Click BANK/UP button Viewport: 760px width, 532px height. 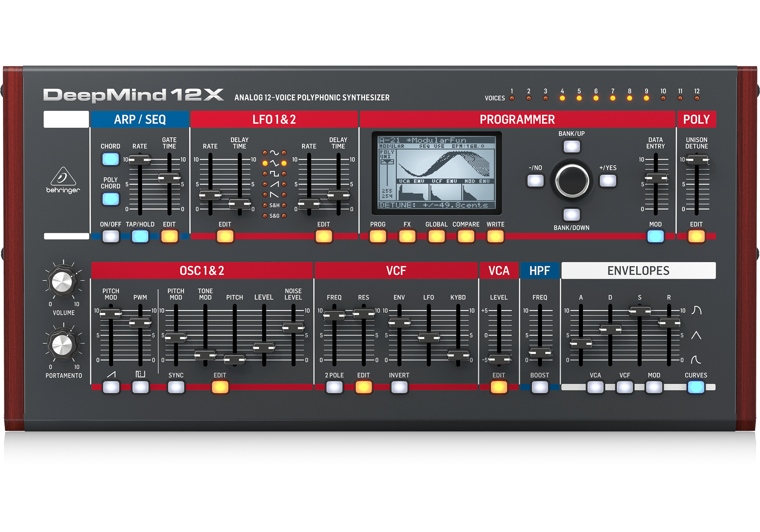tap(572, 146)
